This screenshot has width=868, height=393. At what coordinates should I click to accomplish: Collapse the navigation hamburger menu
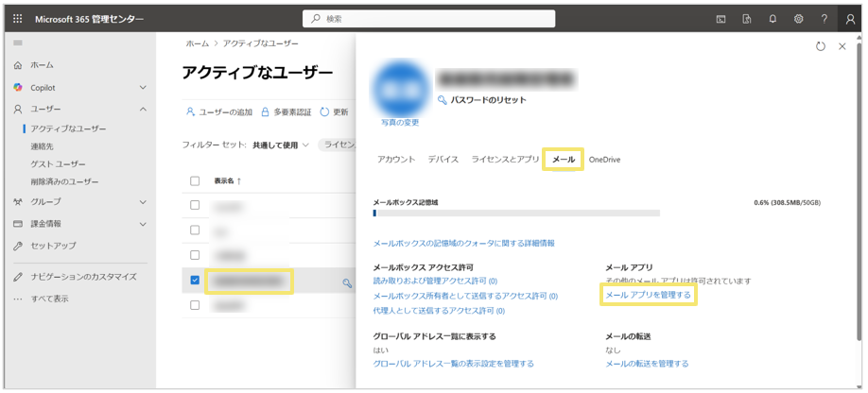[x=18, y=43]
